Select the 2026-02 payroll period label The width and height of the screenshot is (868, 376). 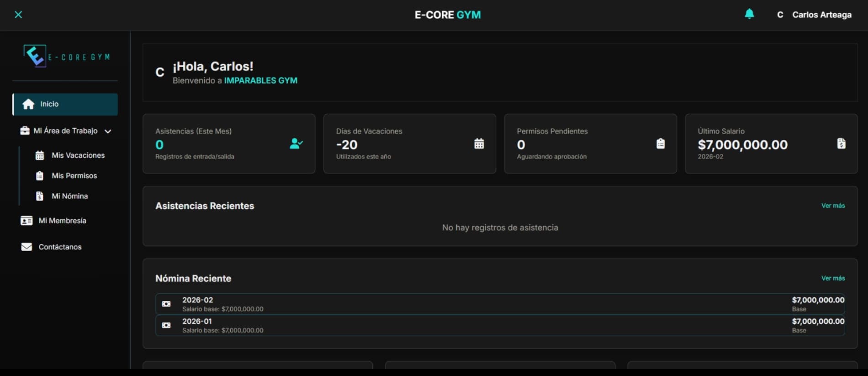click(197, 300)
